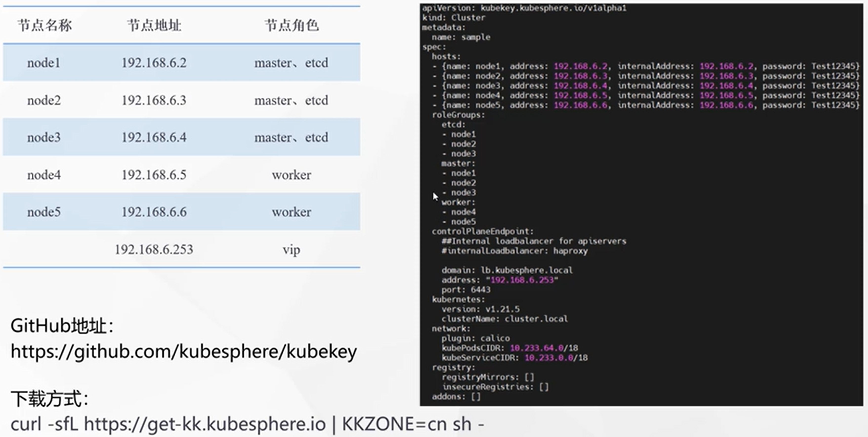Click the 'etcd:' key in the YAML
Viewport: 868px width, 437px height.
tap(453, 125)
